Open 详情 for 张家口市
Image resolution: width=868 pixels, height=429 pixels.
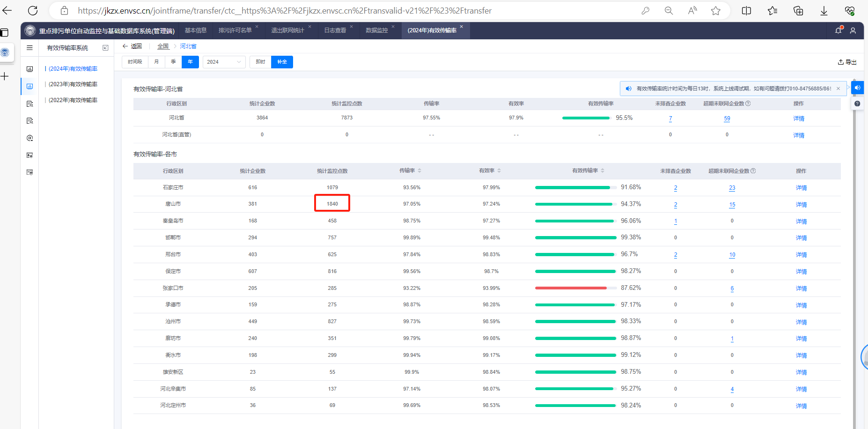coord(801,288)
